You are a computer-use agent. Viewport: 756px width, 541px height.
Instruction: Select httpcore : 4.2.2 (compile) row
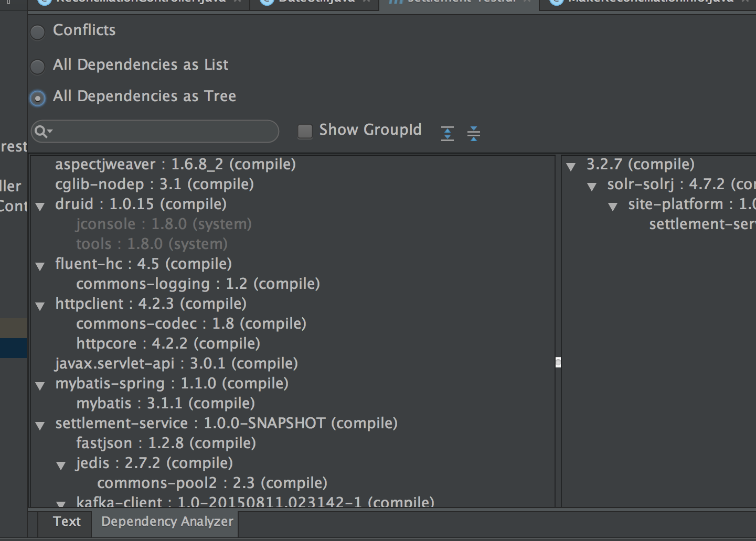tap(168, 344)
